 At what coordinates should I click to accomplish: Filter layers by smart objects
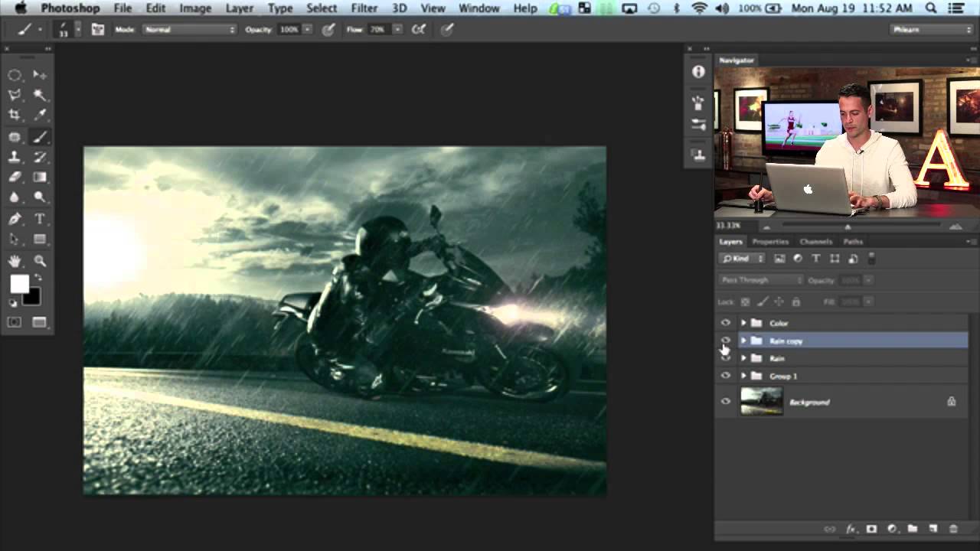[853, 259]
